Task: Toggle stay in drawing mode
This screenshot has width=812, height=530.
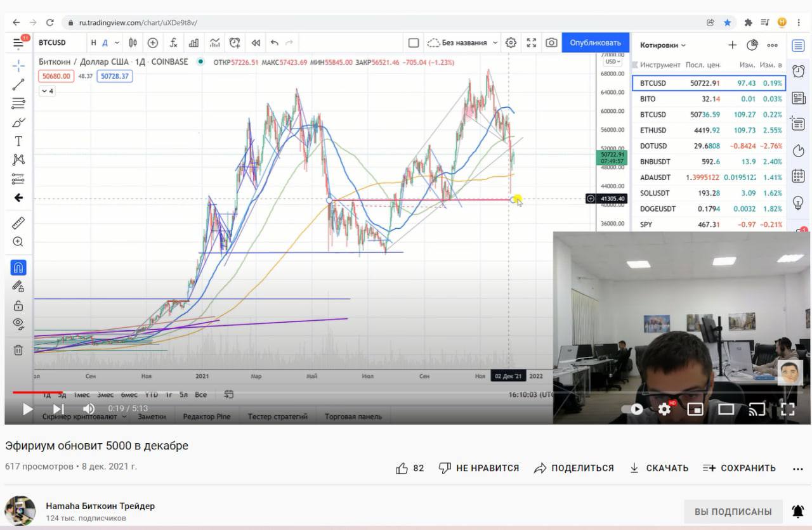Action: click(x=18, y=286)
